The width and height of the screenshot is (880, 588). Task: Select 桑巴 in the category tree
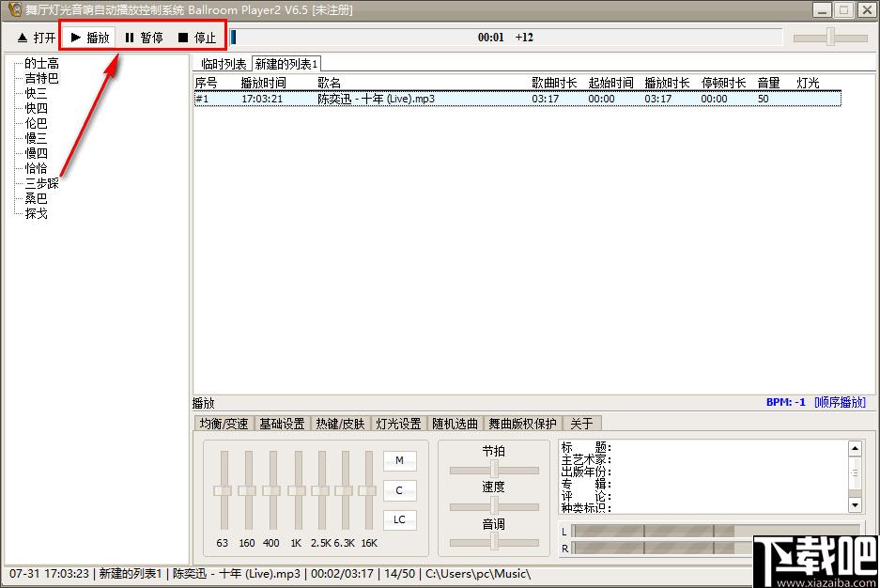(36, 198)
